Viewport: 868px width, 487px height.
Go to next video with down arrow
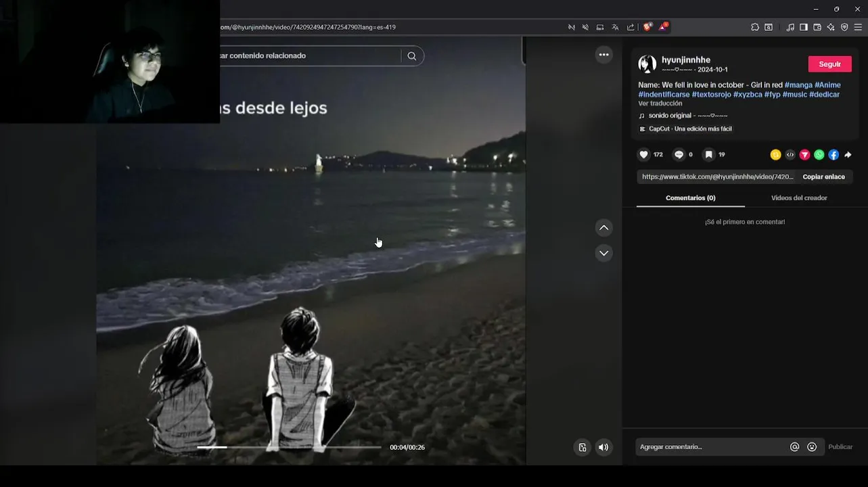coord(603,253)
